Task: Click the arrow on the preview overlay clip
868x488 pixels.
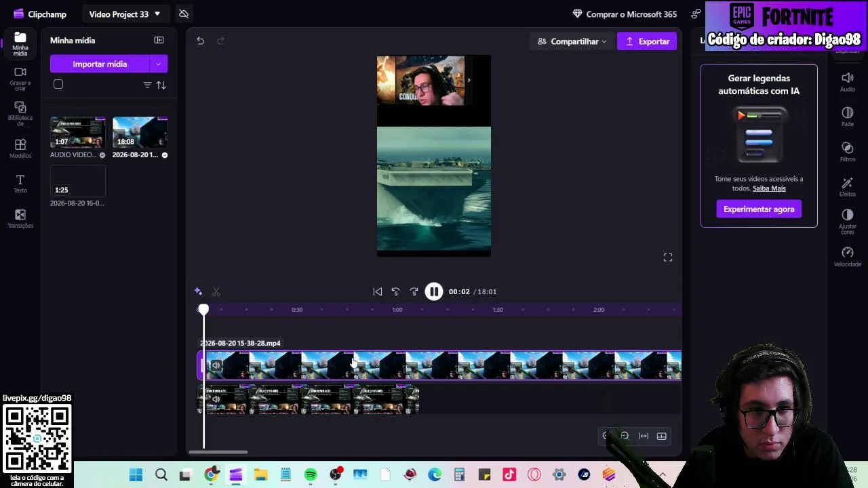Action: (x=469, y=80)
